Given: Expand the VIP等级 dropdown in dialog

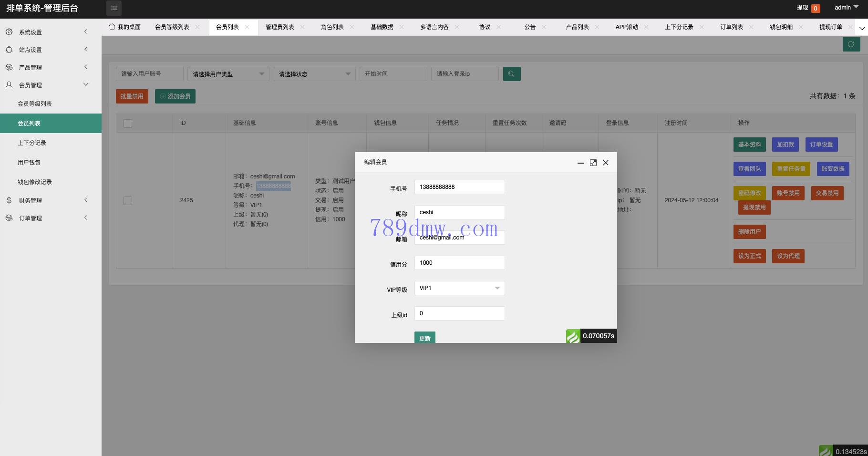Looking at the screenshot, I should point(459,288).
